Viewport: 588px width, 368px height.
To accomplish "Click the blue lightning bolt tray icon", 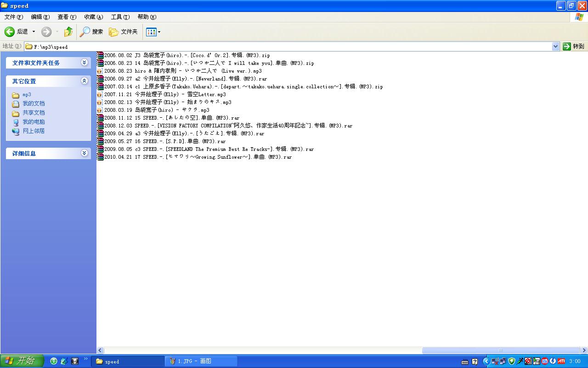I will pyautogui.click(x=553, y=361).
